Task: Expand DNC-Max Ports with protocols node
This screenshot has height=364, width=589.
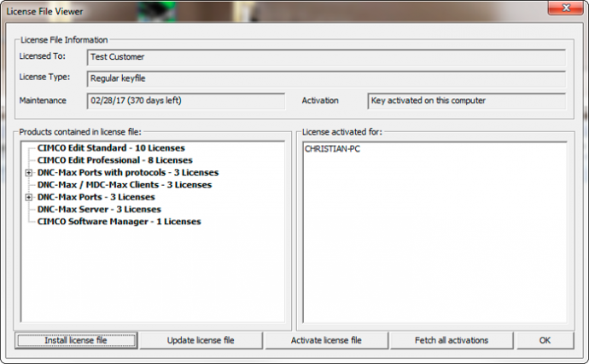Action: 28,172
